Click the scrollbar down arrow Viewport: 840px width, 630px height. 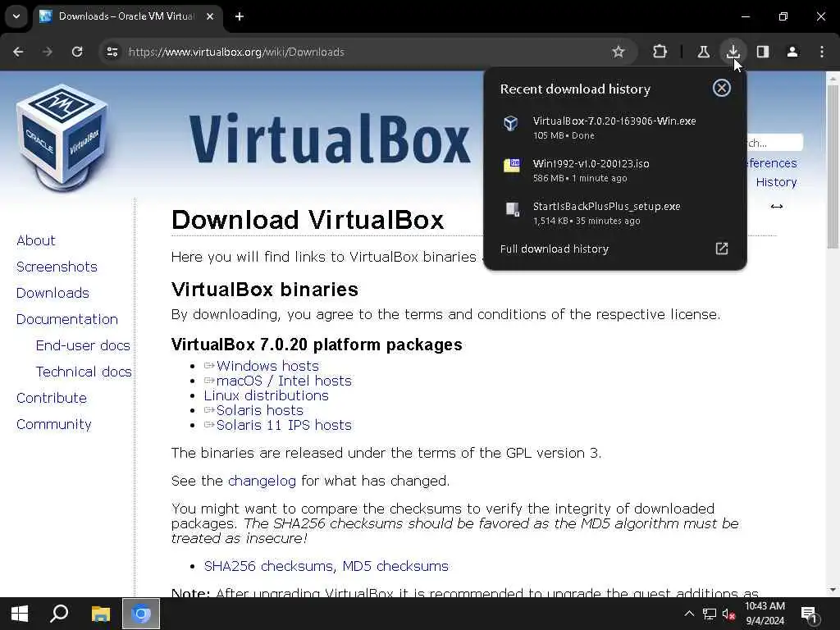click(x=832, y=590)
